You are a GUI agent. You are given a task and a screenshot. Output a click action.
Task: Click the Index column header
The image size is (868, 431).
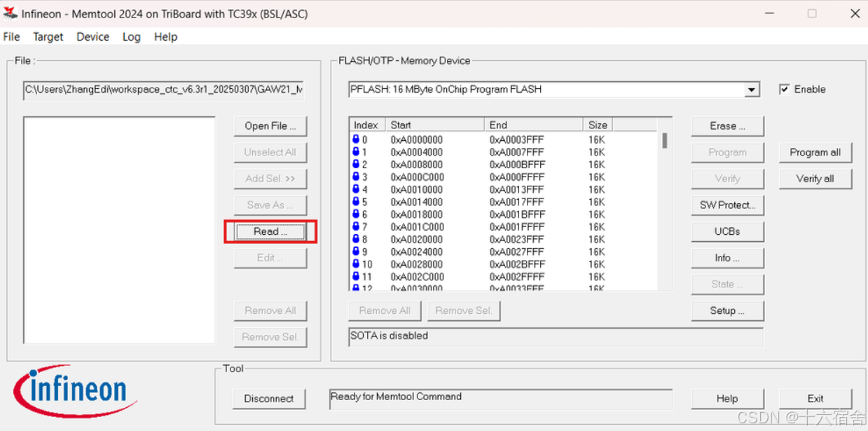[x=366, y=125]
